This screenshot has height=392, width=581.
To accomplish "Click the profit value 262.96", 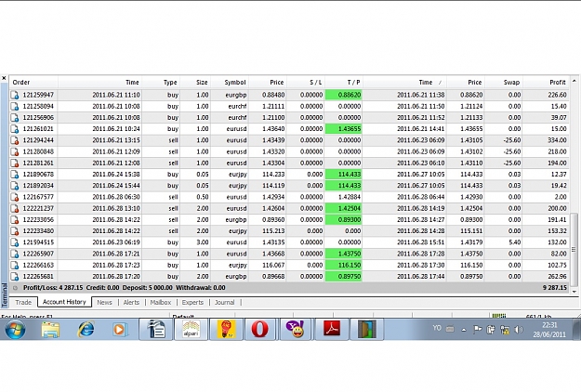I will pos(557,277).
